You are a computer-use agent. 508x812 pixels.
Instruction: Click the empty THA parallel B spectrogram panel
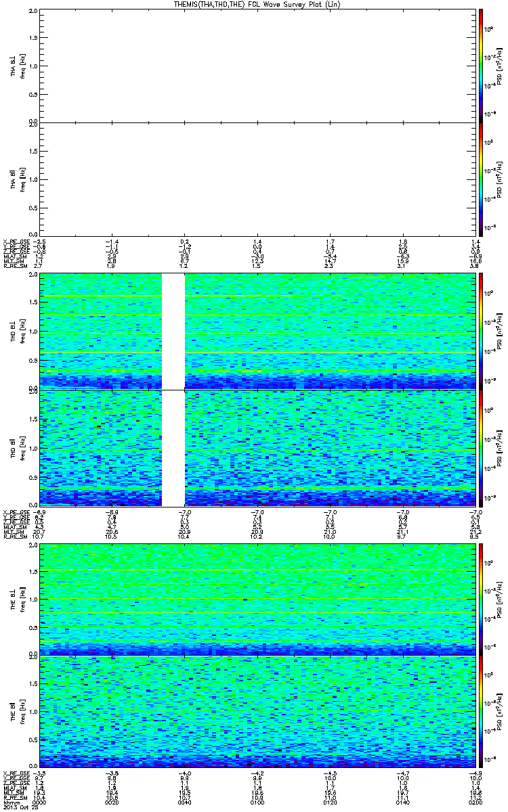[x=257, y=179]
